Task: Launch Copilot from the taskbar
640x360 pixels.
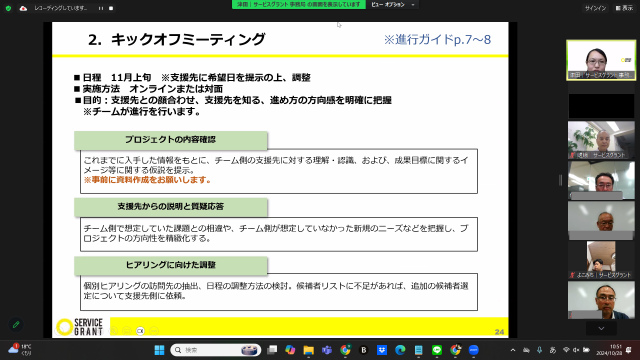Action: (290, 350)
